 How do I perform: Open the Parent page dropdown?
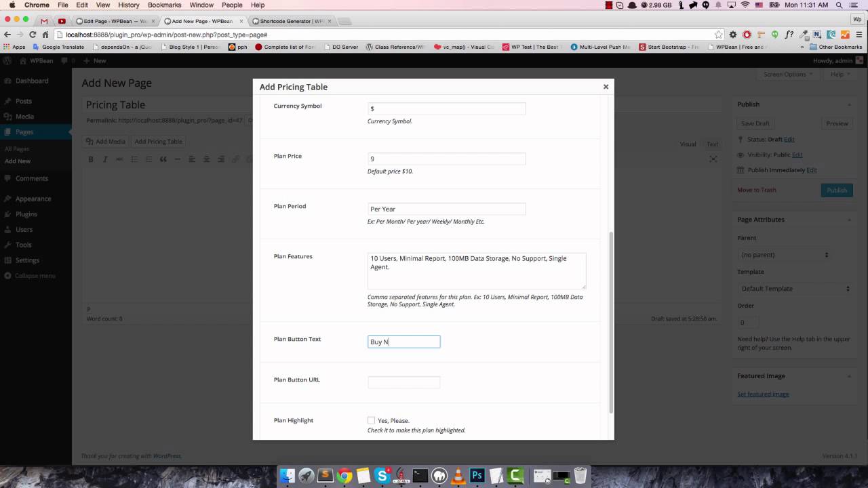[x=785, y=255]
